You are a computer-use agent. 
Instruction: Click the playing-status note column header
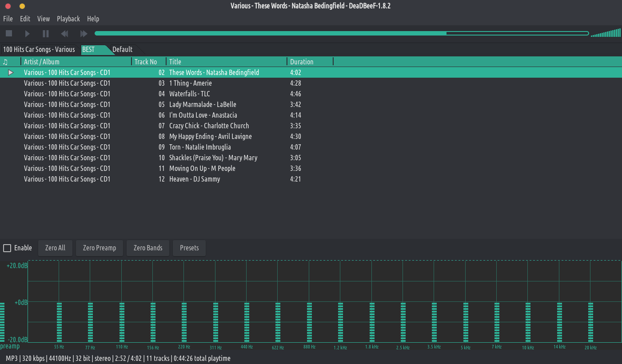(x=10, y=62)
